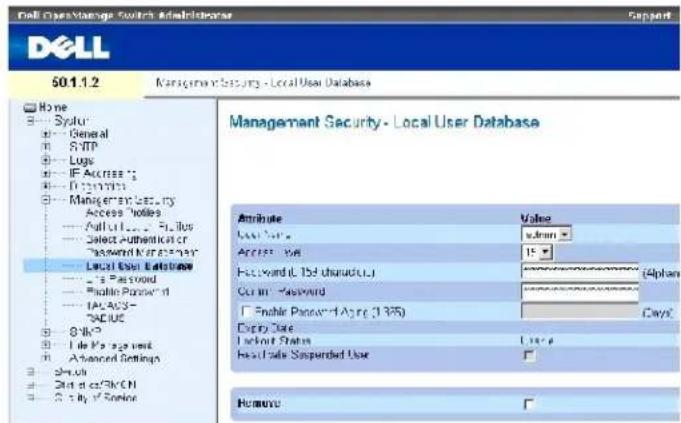Check the Remove checkbox
Screen dimensions: 681x423
pyautogui.click(x=529, y=404)
